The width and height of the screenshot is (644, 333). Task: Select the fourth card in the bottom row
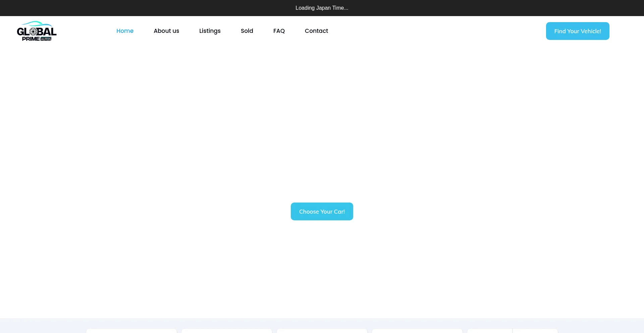click(x=417, y=331)
